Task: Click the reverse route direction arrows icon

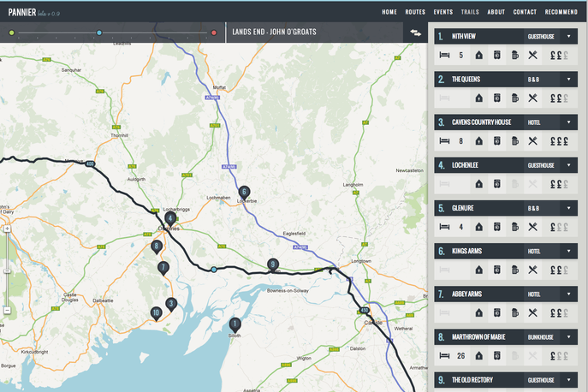Action: (416, 33)
